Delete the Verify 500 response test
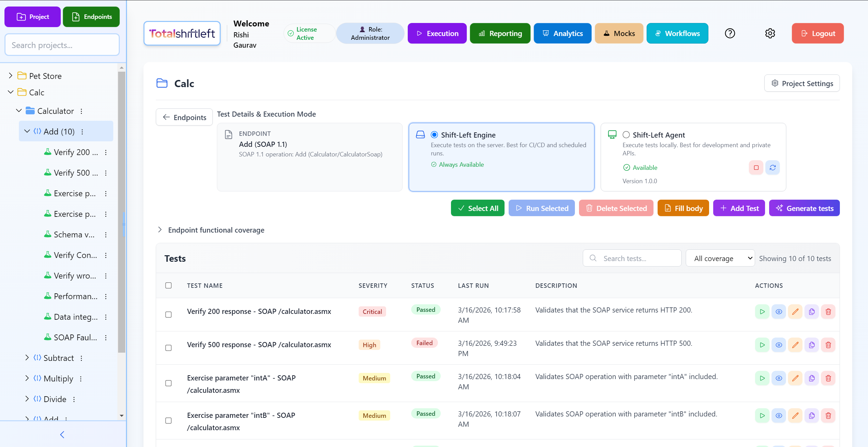This screenshot has height=447, width=868. (x=828, y=345)
